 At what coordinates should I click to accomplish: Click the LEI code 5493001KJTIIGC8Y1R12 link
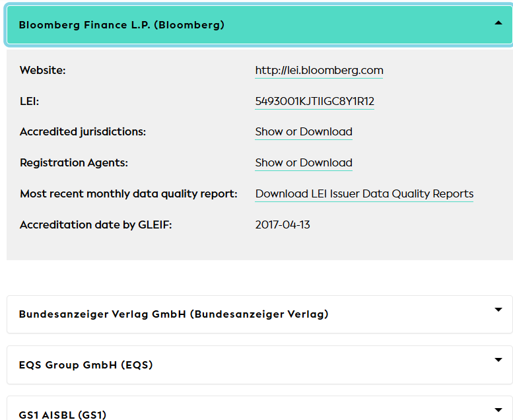click(x=314, y=102)
